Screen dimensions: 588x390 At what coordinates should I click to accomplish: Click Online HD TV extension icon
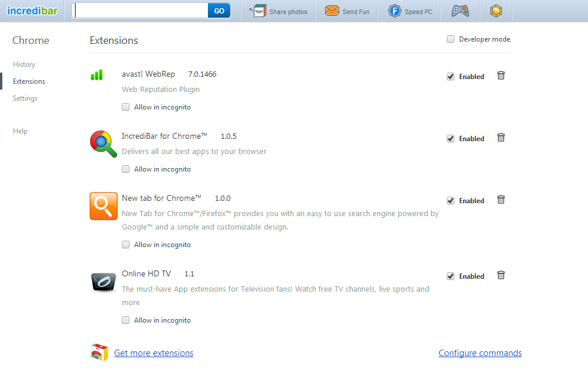point(104,282)
